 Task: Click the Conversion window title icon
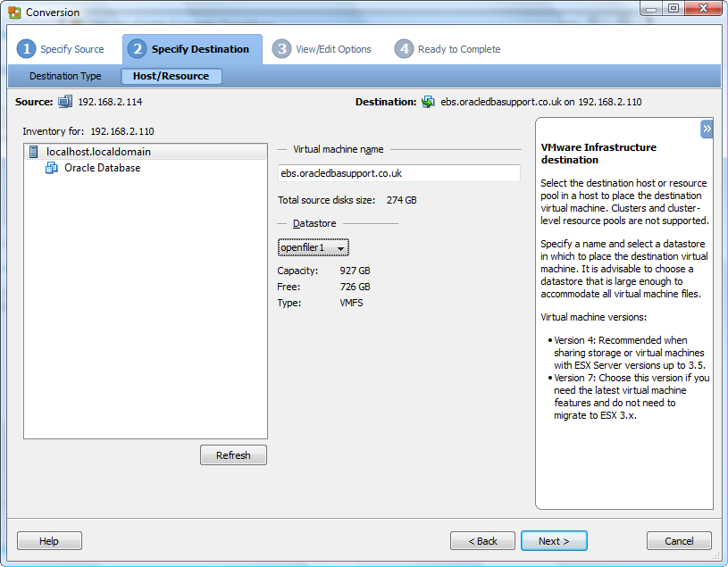point(14,13)
